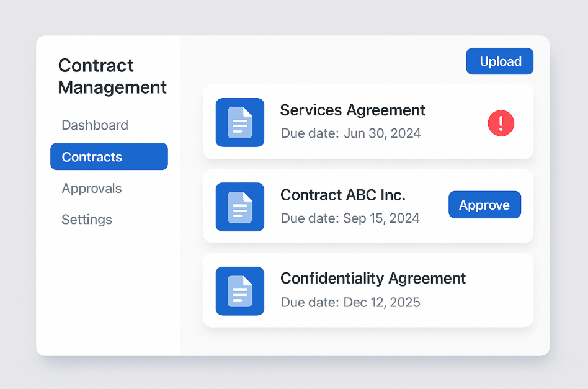Go to the Approvals section
Screen dimensions: 588x389
[x=92, y=189]
